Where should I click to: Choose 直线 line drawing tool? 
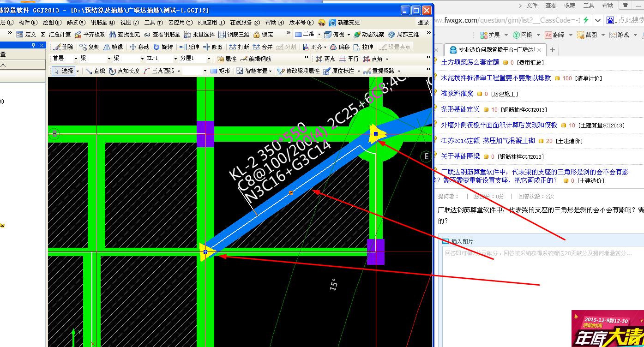click(95, 71)
